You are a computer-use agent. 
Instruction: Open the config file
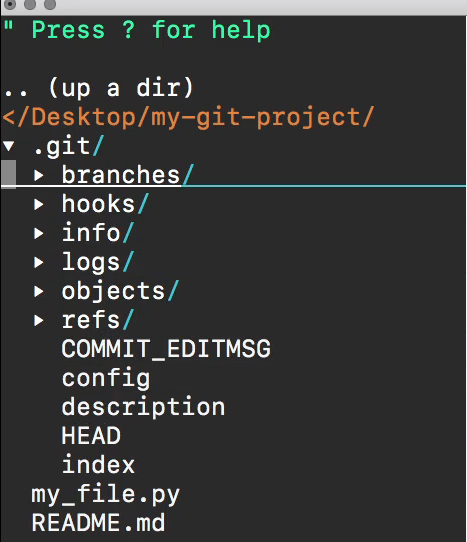[106, 379]
